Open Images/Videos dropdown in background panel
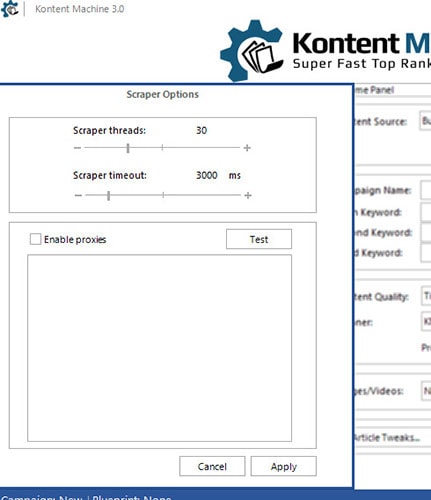The width and height of the screenshot is (431, 500). 426,390
